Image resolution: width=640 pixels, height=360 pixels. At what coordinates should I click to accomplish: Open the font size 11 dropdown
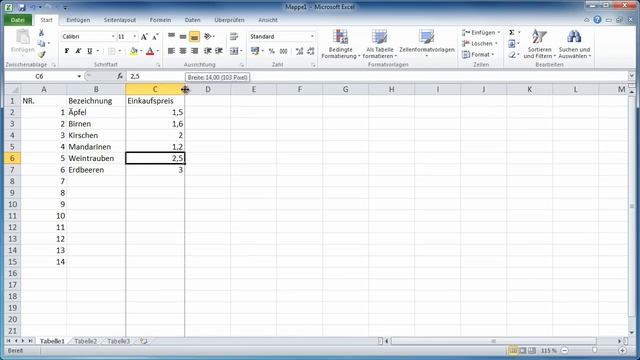[x=135, y=37]
